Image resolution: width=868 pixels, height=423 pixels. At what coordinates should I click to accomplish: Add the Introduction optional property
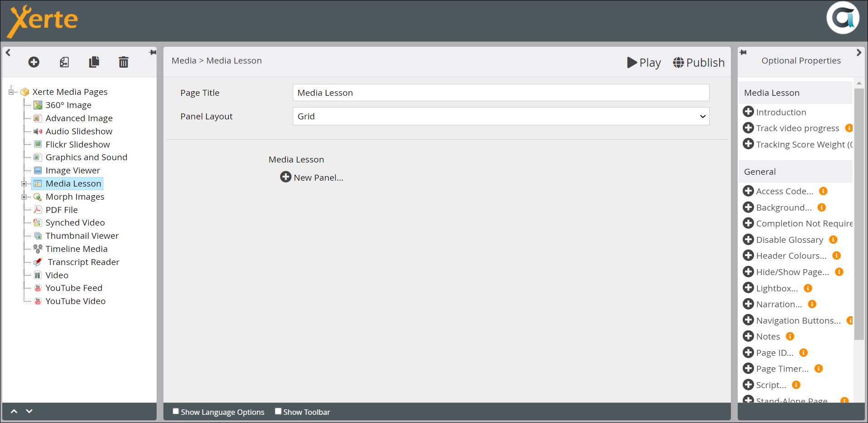pyautogui.click(x=748, y=112)
